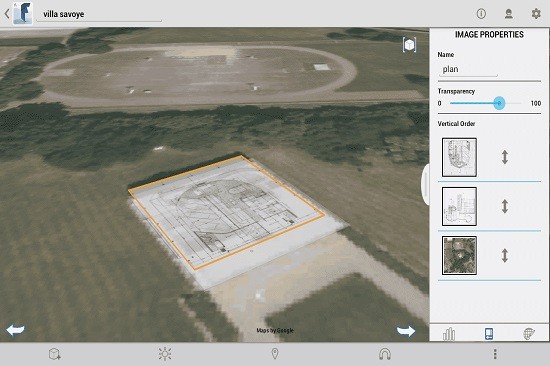
Task: Reorder satellite image with its arrows icon
Action: [505, 255]
